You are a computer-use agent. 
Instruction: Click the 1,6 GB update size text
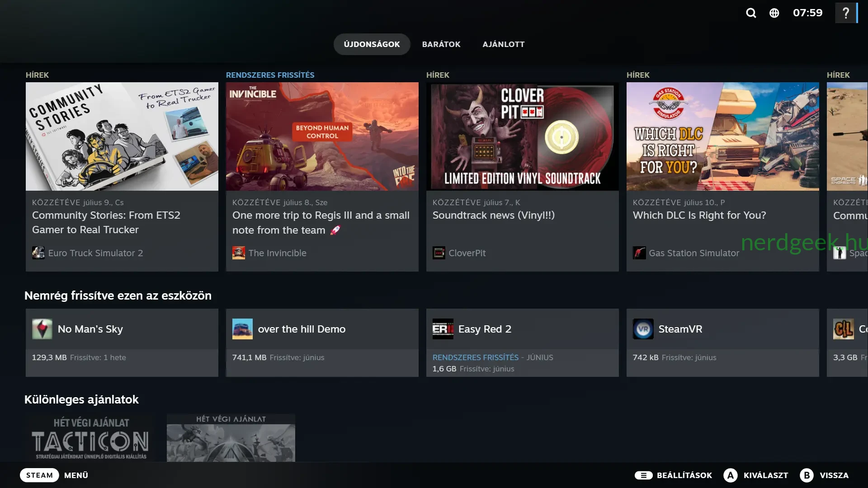coord(444,369)
